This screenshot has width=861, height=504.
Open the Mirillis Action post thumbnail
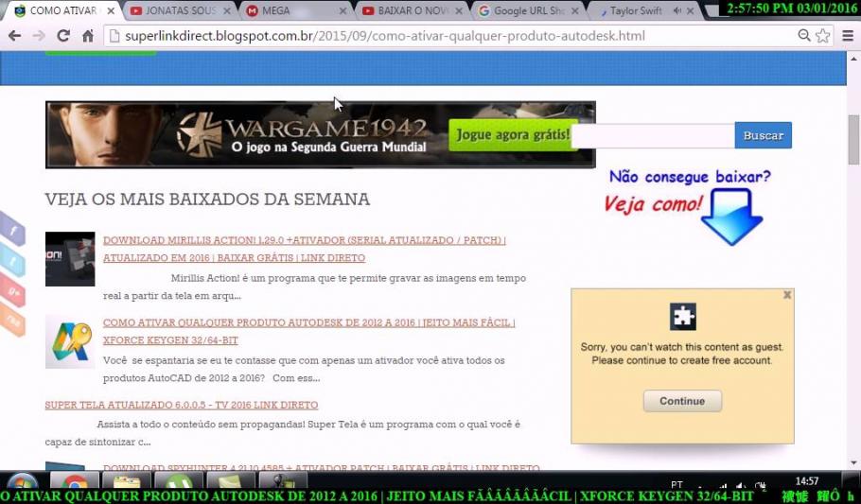tap(70, 259)
